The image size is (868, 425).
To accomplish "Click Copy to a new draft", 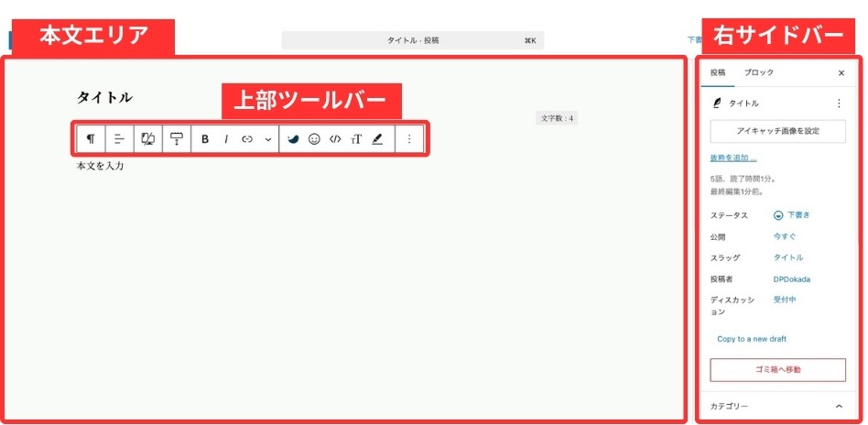I will coord(751,339).
